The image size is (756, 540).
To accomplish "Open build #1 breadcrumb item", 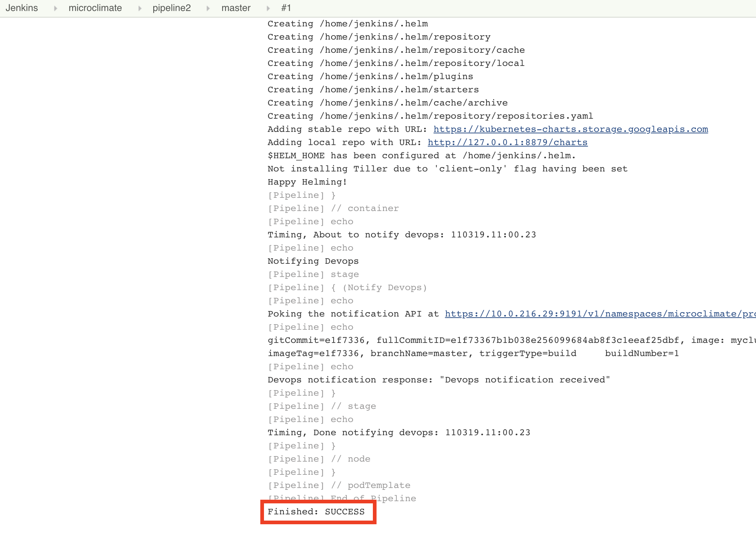I will [x=286, y=8].
